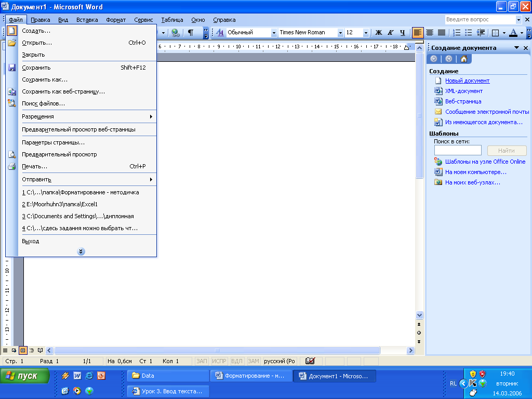Justify text alignment
This screenshot has width=532, height=399.
tap(442, 33)
